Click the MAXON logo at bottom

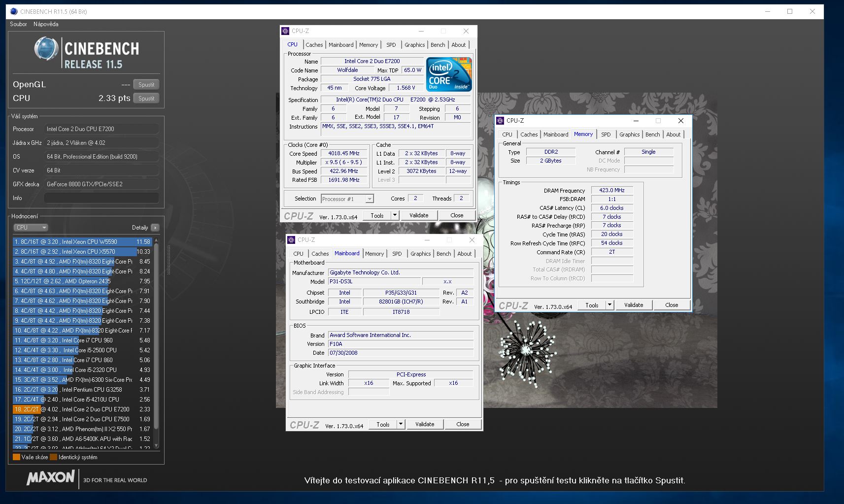51,478
